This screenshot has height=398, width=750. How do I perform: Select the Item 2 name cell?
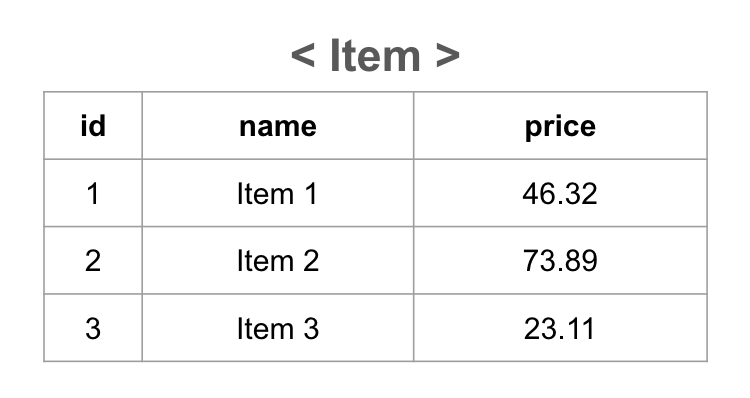click(x=278, y=261)
